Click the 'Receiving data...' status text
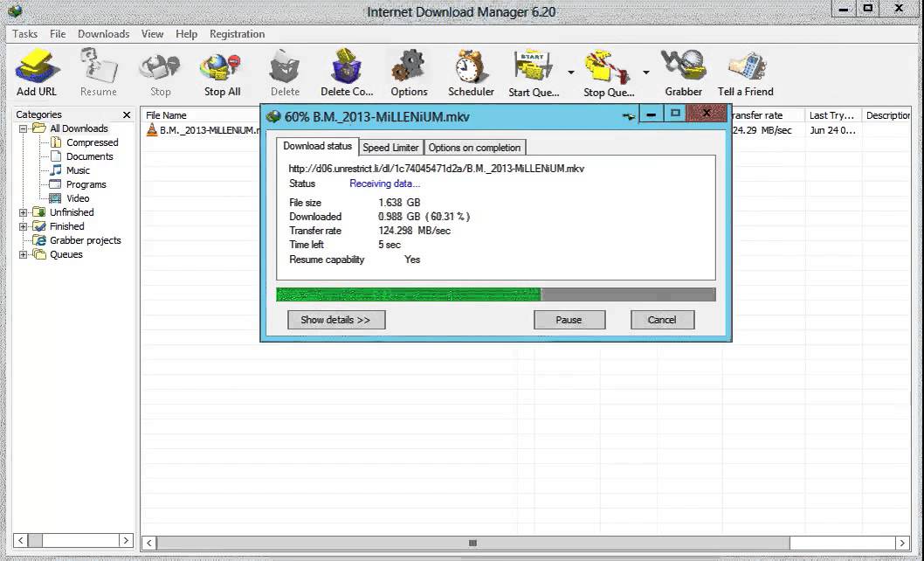924x561 pixels. (385, 184)
